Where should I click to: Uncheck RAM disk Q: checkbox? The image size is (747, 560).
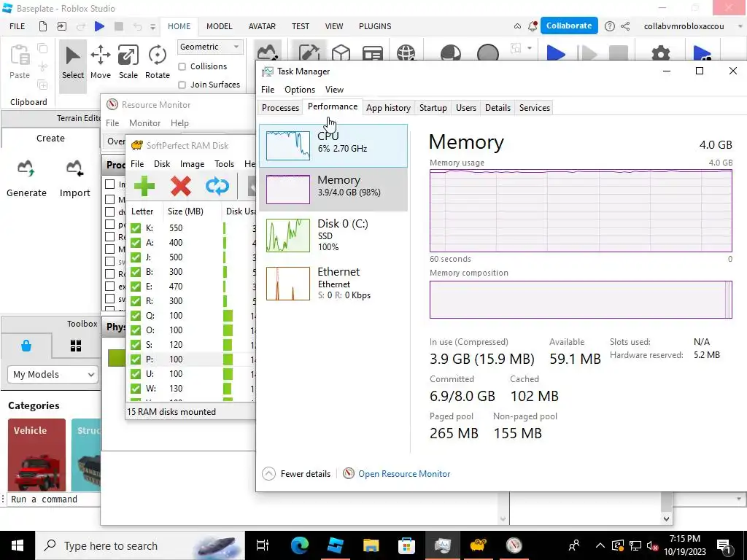[136, 316]
